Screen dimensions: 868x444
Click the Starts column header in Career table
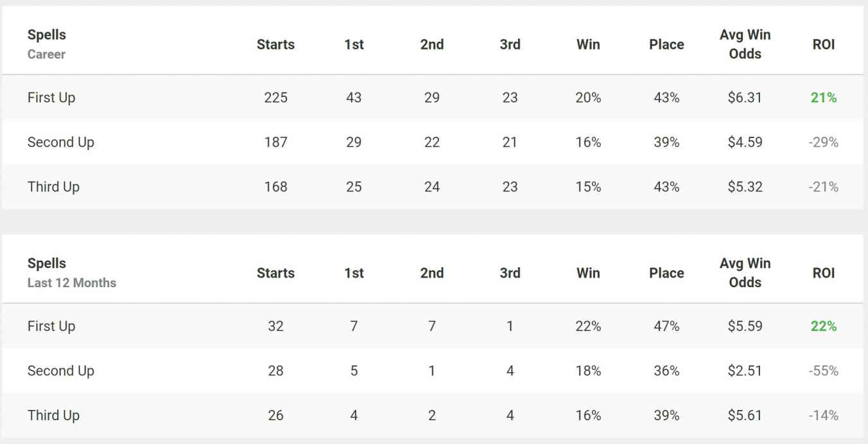[275, 44]
